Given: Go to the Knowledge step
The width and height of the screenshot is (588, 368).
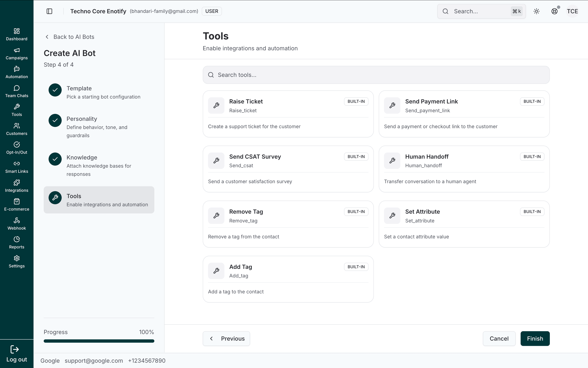Looking at the screenshot, I should [99, 166].
